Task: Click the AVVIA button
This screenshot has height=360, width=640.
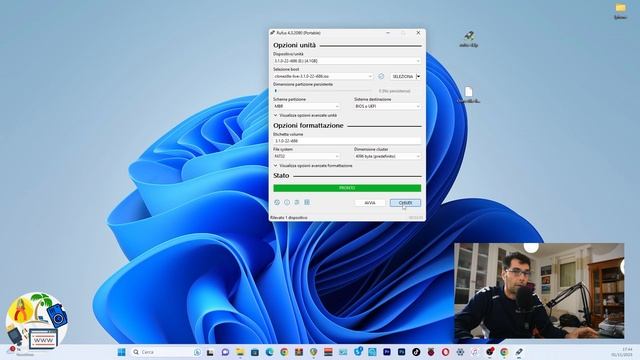Action: tap(370, 203)
